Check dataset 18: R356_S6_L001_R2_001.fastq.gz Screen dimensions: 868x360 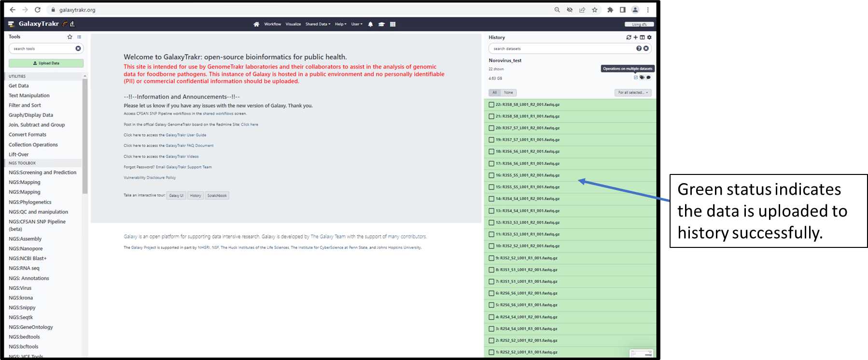(x=491, y=152)
